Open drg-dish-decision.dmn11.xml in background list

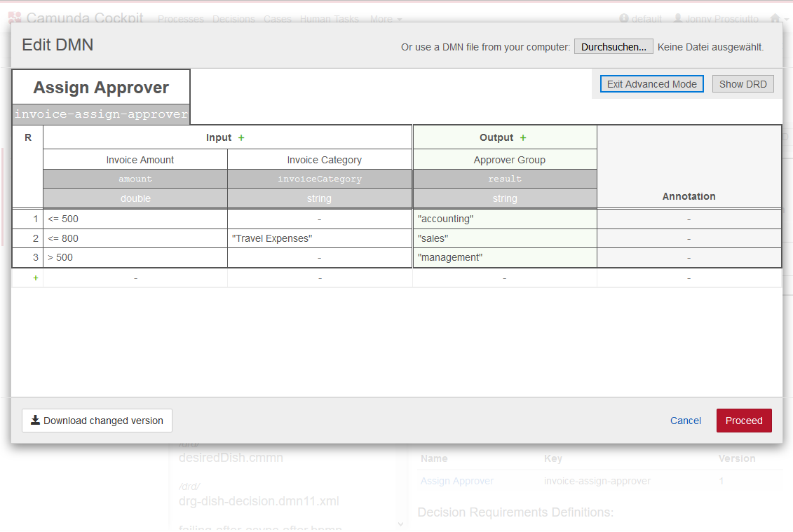click(259, 501)
